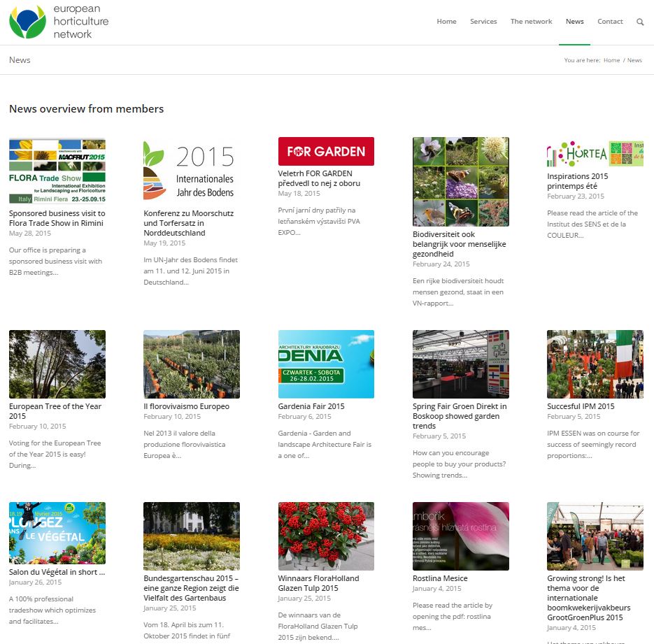Image resolution: width=654 pixels, height=644 pixels.
Task: Open the Flora Trade Show Rimini thumbnail
Action: (57, 171)
